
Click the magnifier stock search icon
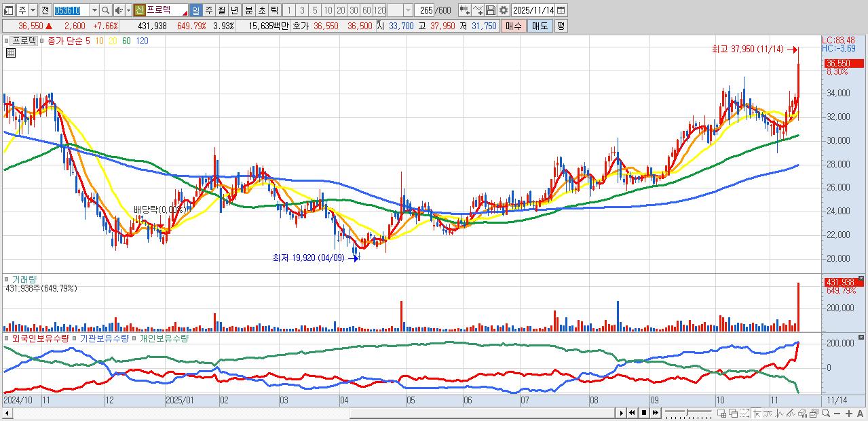[x=106, y=10]
